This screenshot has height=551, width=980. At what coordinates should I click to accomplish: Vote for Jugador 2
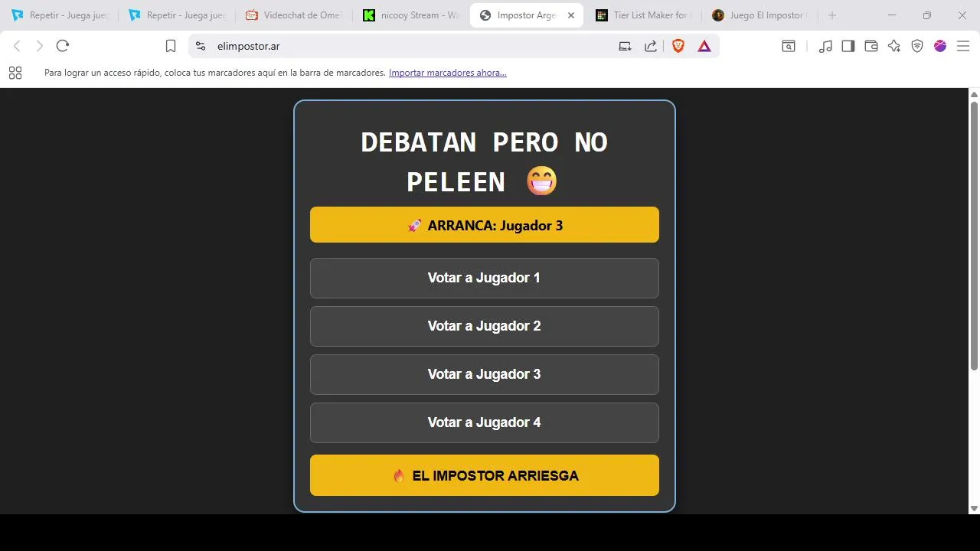point(484,326)
